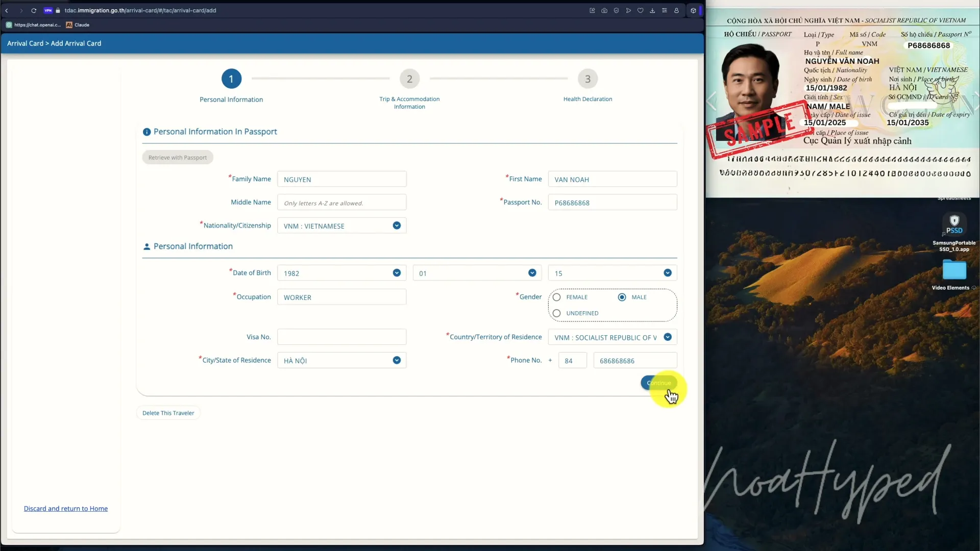Open the birth month dropdown showing 01

click(477, 273)
